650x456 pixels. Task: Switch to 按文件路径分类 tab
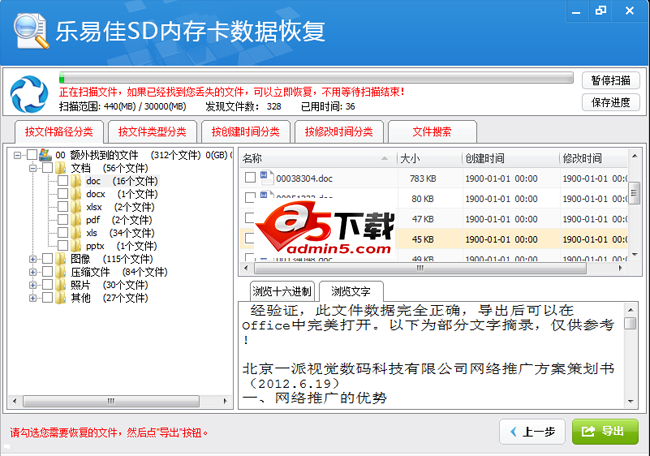point(59,132)
